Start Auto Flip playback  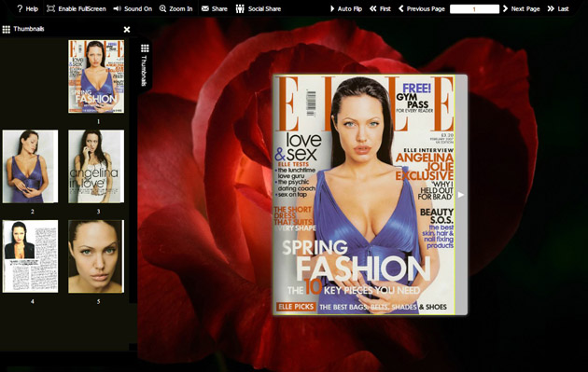(345, 8)
